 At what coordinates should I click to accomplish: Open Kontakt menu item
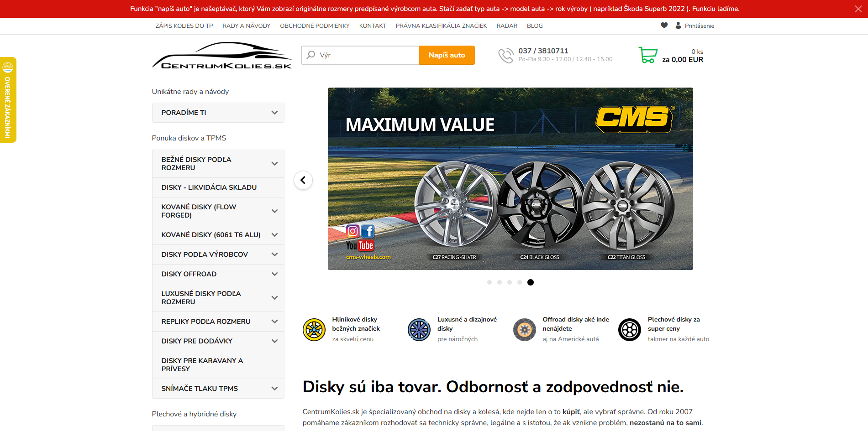pos(373,26)
